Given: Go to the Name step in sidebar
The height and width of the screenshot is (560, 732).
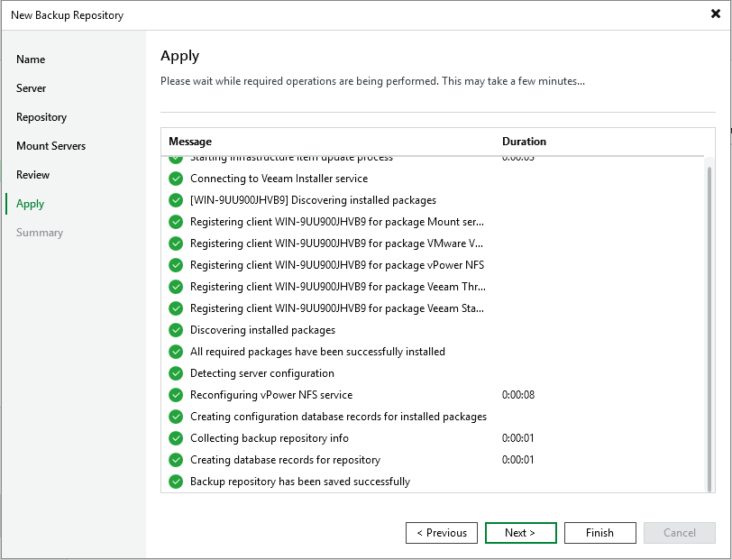Looking at the screenshot, I should pyautogui.click(x=31, y=60).
